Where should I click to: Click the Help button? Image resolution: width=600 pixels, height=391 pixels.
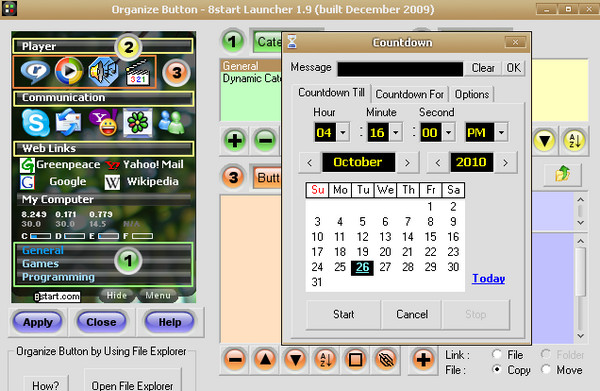coord(170,323)
